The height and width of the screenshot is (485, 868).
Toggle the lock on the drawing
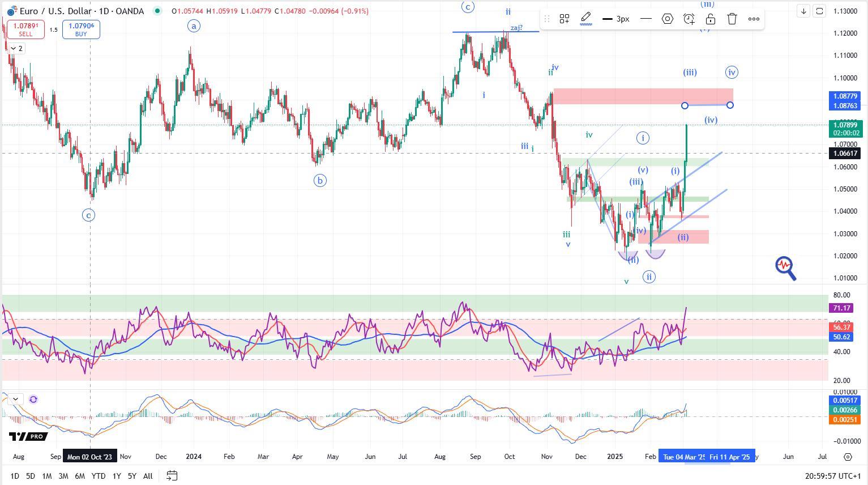(711, 19)
